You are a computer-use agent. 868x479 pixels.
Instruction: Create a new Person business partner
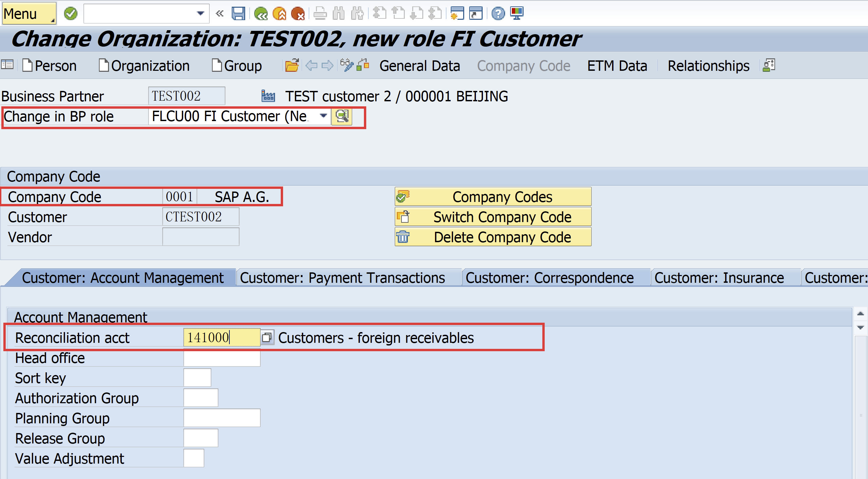click(x=50, y=65)
